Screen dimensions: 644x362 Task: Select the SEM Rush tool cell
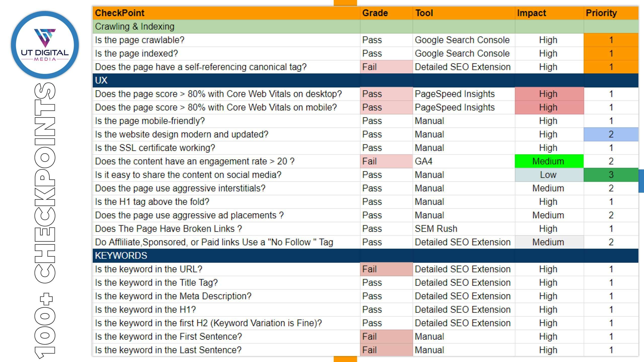(x=436, y=229)
